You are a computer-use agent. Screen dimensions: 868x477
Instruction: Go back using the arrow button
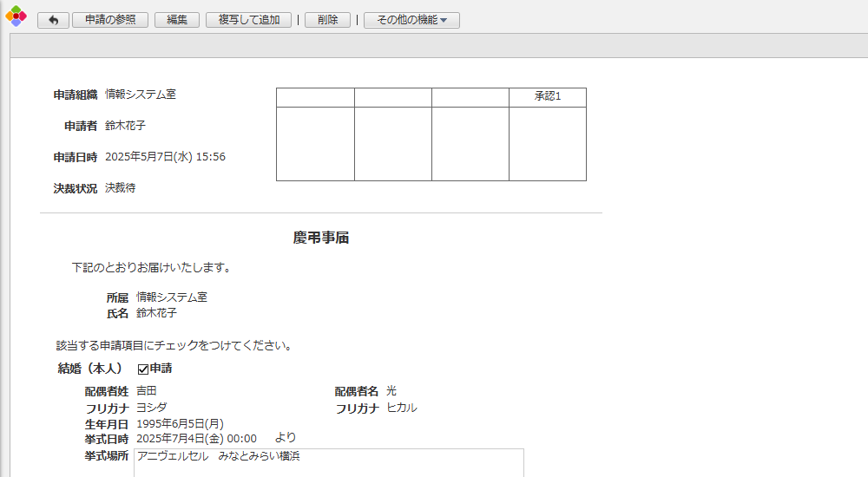[x=53, y=20]
